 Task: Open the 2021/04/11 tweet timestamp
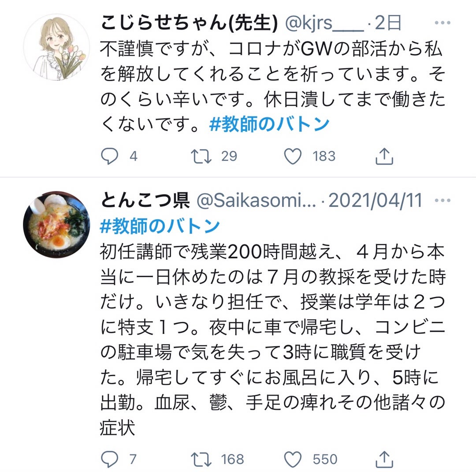pos(376,201)
